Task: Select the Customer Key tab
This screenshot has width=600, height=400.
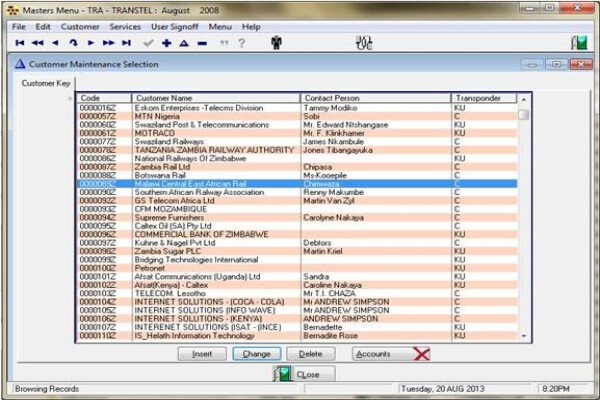Action: [x=46, y=83]
